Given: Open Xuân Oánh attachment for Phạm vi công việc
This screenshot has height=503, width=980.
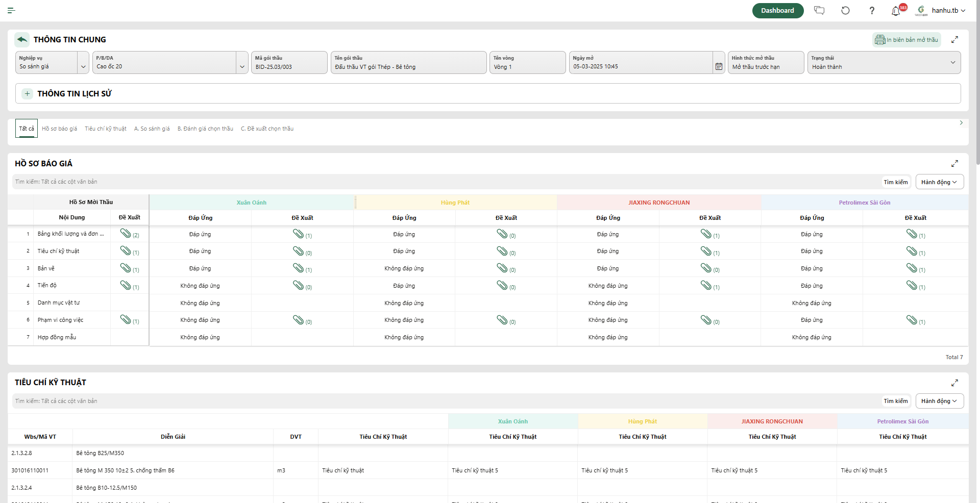Looking at the screenshot, I should coord(299,320).
